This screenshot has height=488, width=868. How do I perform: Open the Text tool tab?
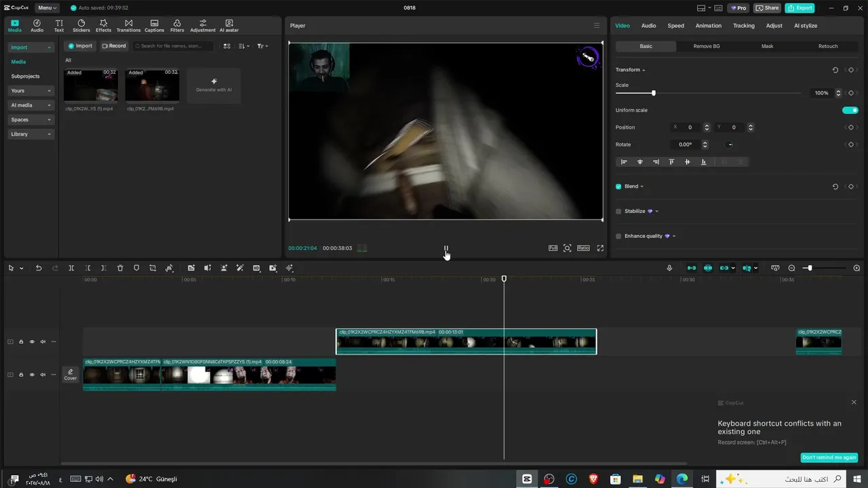(59, 26)
